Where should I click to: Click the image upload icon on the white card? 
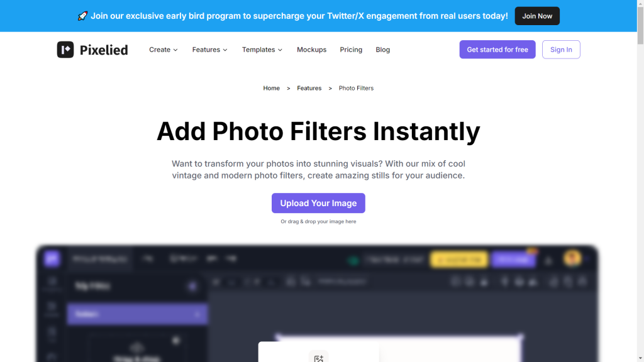point(319,358)
